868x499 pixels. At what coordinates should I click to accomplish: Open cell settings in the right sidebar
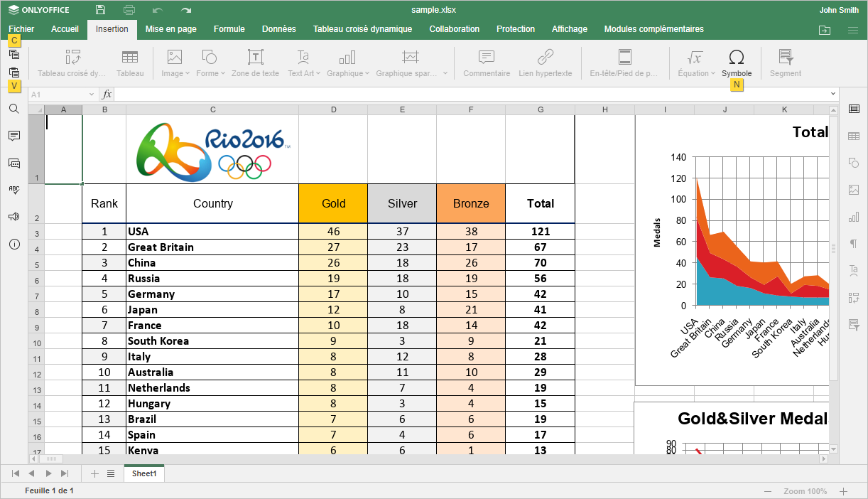(854, 109)
